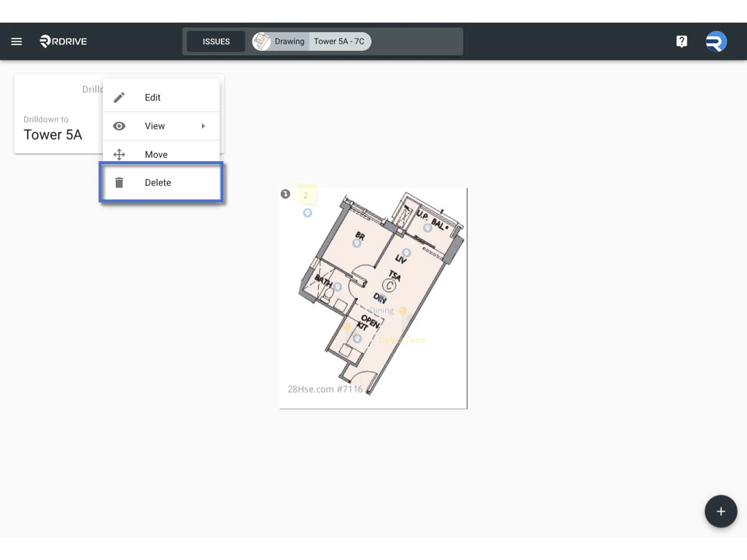Click the pin on the U.P. BAL balcony
The image size is (747, 560).
(x=427, y=228)
